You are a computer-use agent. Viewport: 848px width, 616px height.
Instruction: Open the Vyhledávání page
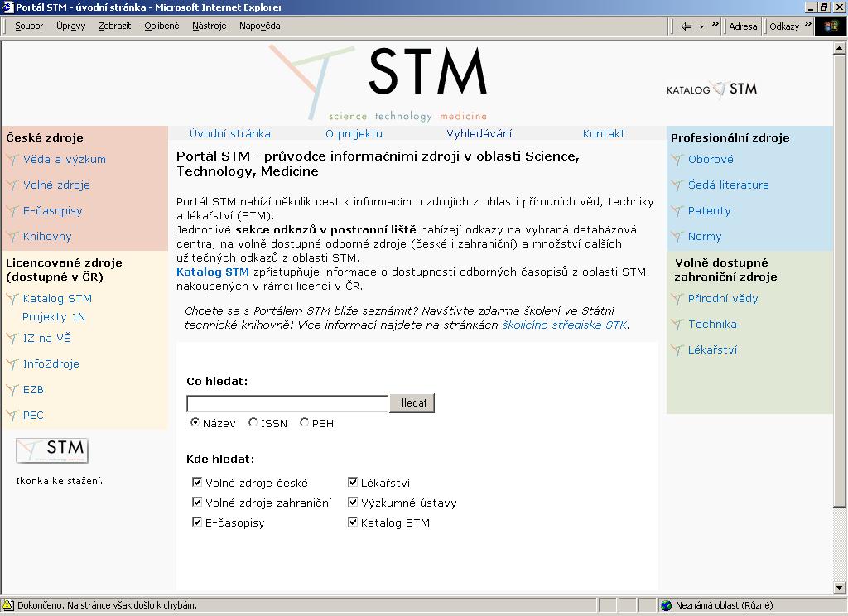(479, 133)
